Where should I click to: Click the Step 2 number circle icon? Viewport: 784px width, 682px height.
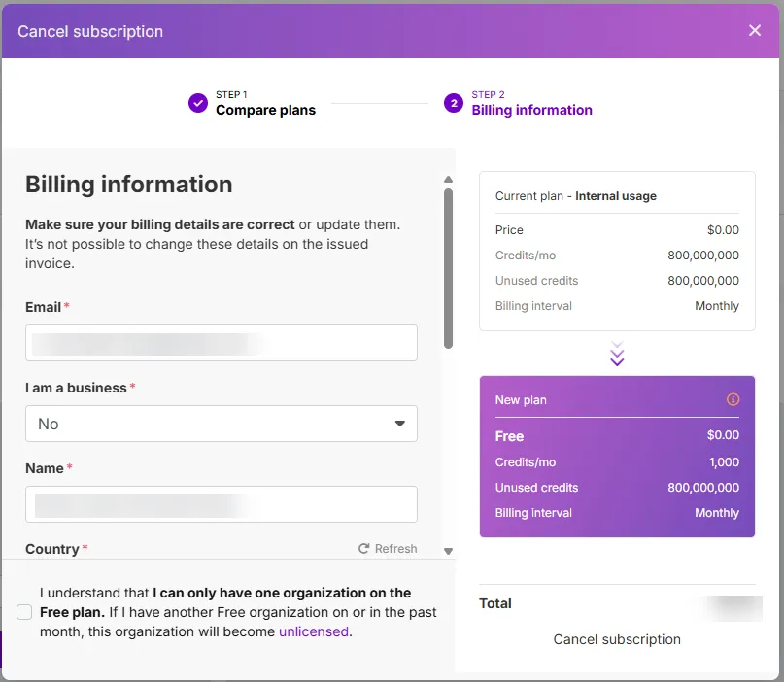pos(454,103)
